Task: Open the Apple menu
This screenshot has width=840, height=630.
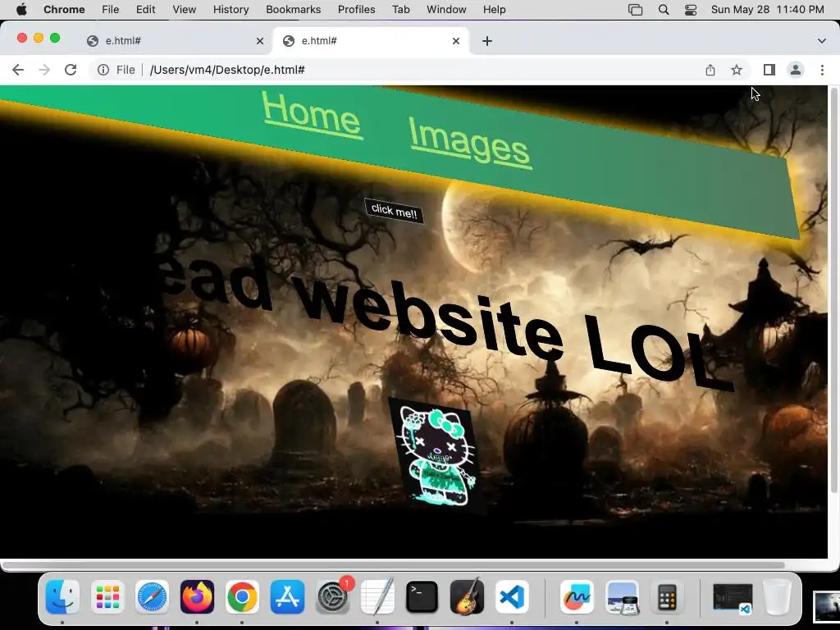Action: (x=21, y=10)
